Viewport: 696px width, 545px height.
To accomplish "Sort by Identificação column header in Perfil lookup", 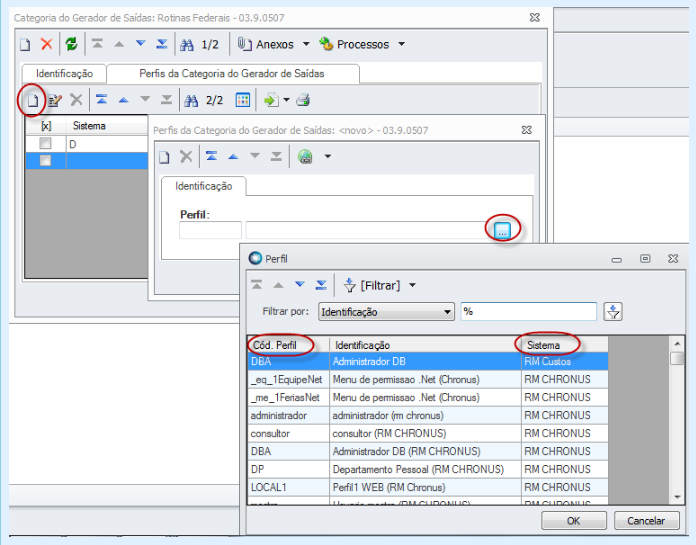I will point(425,345).
